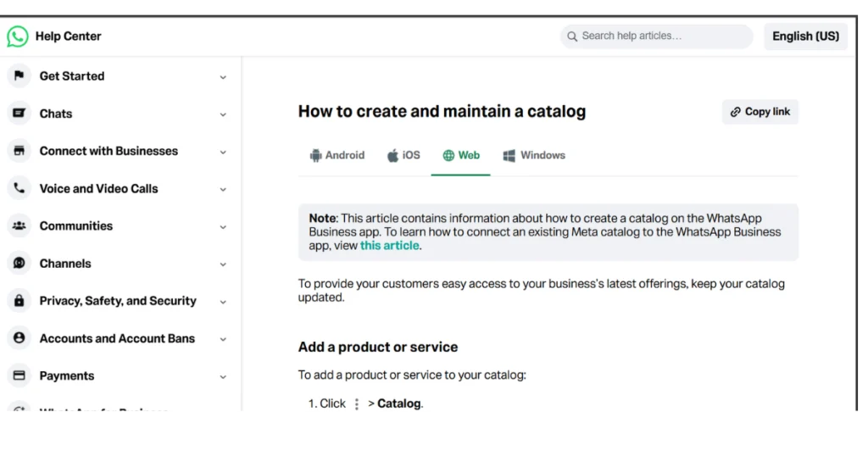Viewport: 868px width, 456px height.
Task: Expand the Accounts and Account Bans chevron
Action: [x=223, y=339]
